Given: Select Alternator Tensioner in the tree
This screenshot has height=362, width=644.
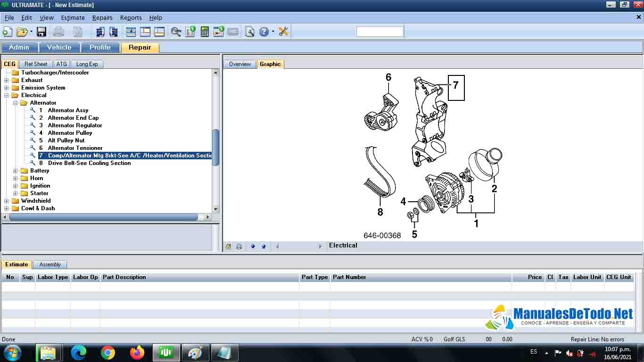Looking at the screenshot, I should [x=75, y=148].
